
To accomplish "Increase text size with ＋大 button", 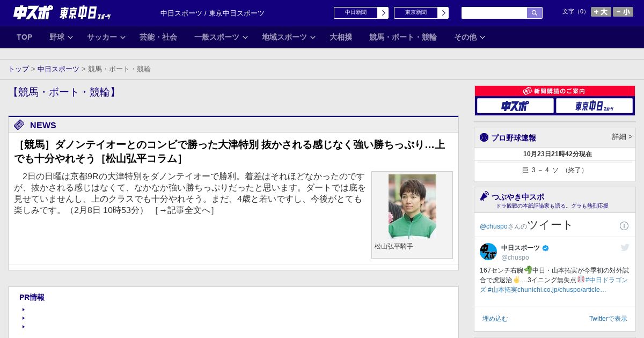I will pyautogui.click(x=601, y=12).
